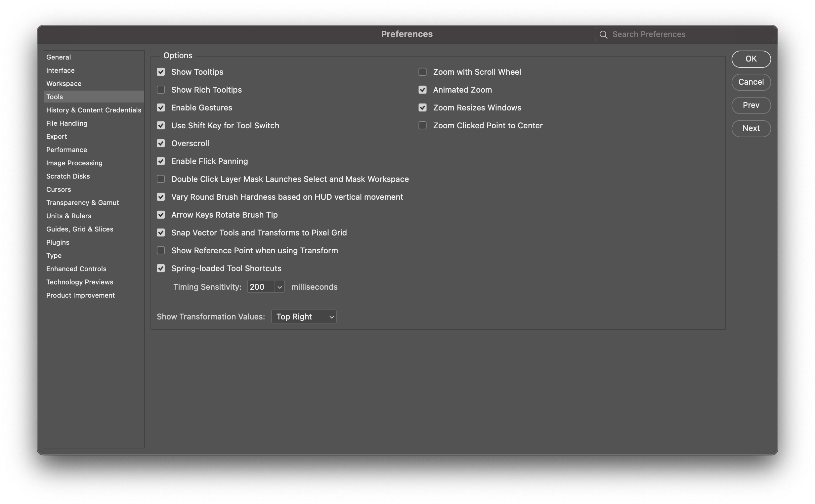Open Timing Sensitivity dropdown arrow
This screenshot has width=815, height=504.
[x=279, y=287]
